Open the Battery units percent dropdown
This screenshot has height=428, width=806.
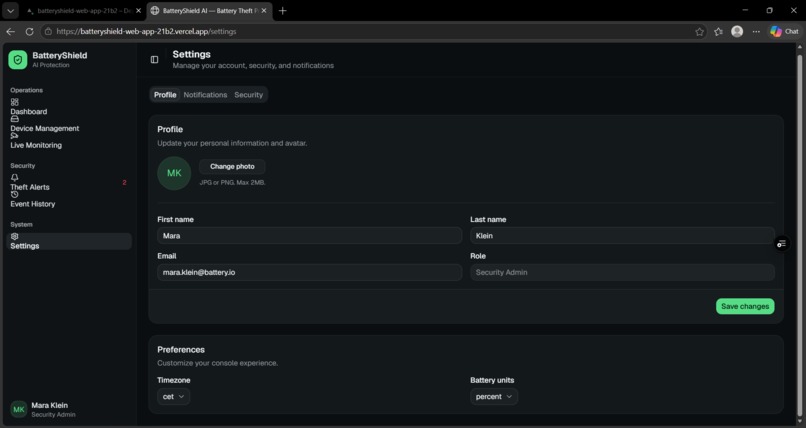(494, 397)
